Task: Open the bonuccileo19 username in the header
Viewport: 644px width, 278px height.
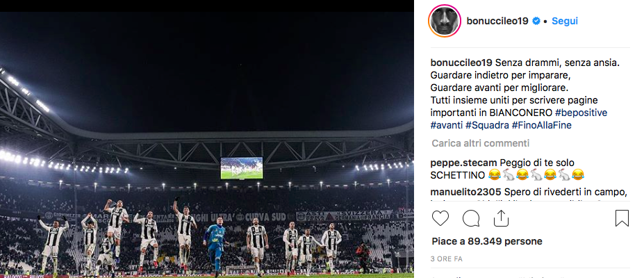Action: click(497, 22)
